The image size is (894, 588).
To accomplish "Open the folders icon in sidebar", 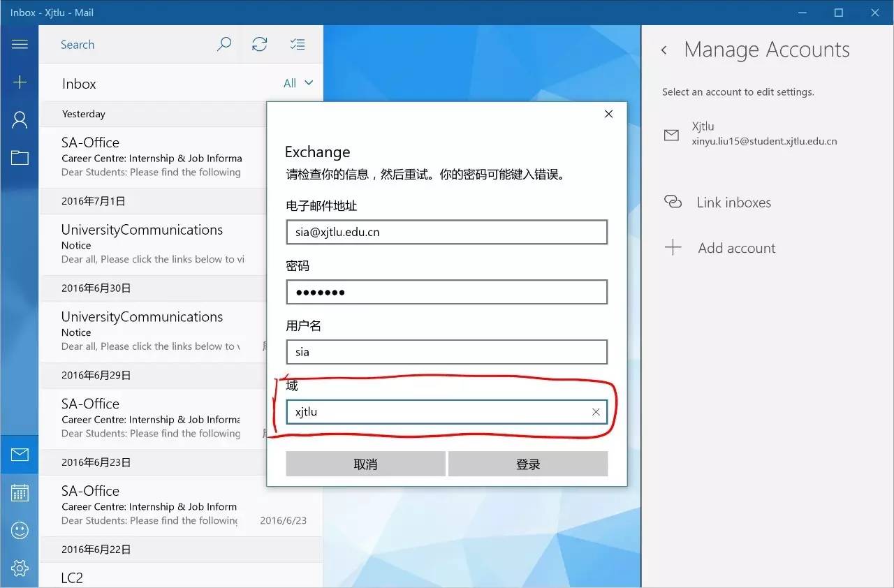I will (x=20, y=158).
